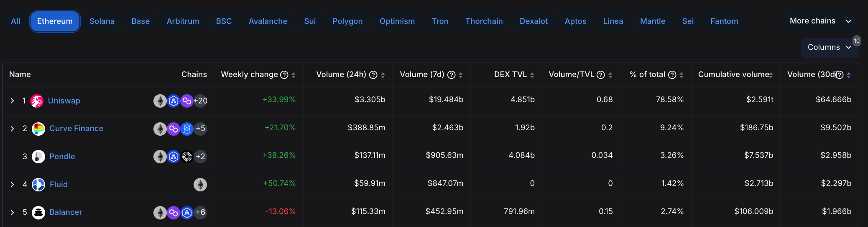Viewport: 868px width, 227px height.
Task: Click the Uniswap protocol logo icon
Action: click(x=37, y=101)
